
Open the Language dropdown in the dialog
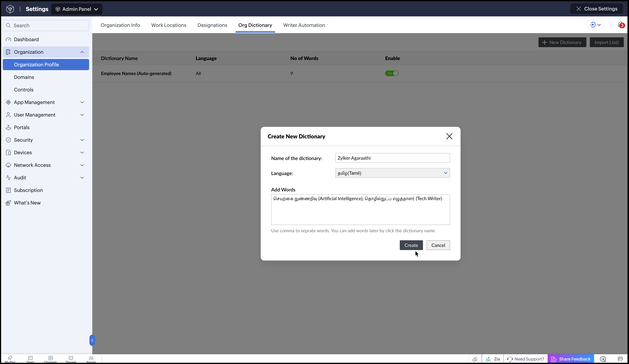(x=393, y=173)
